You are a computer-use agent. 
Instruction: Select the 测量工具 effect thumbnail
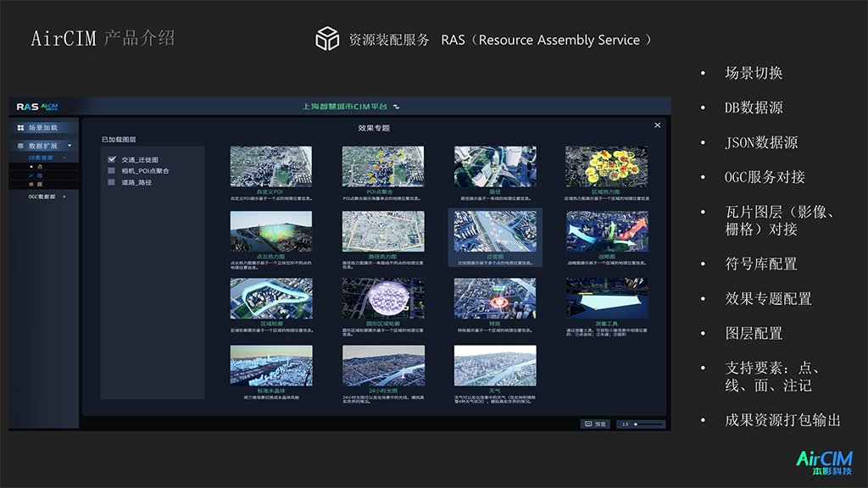click(x=607, y=298)
